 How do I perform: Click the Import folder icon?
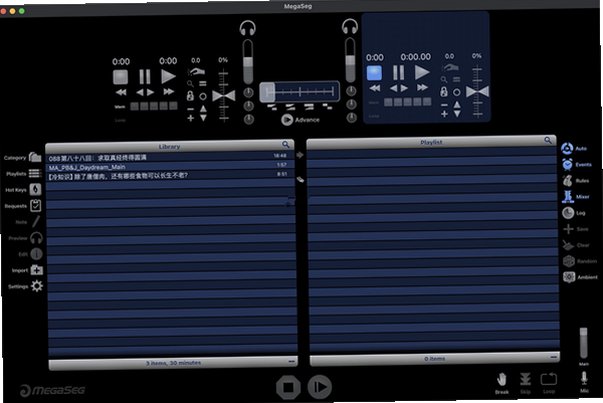point(37,270)
